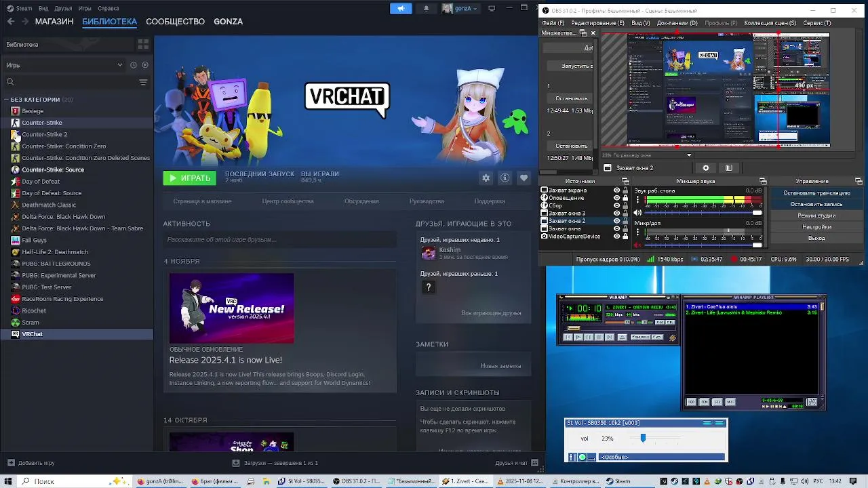Screen dimensions: 868x488
Task: Enable Режим студии in OBS
Action: 816,216
